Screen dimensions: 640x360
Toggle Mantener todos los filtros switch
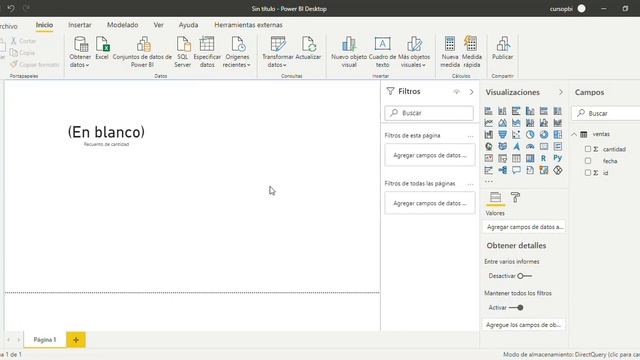516,308
